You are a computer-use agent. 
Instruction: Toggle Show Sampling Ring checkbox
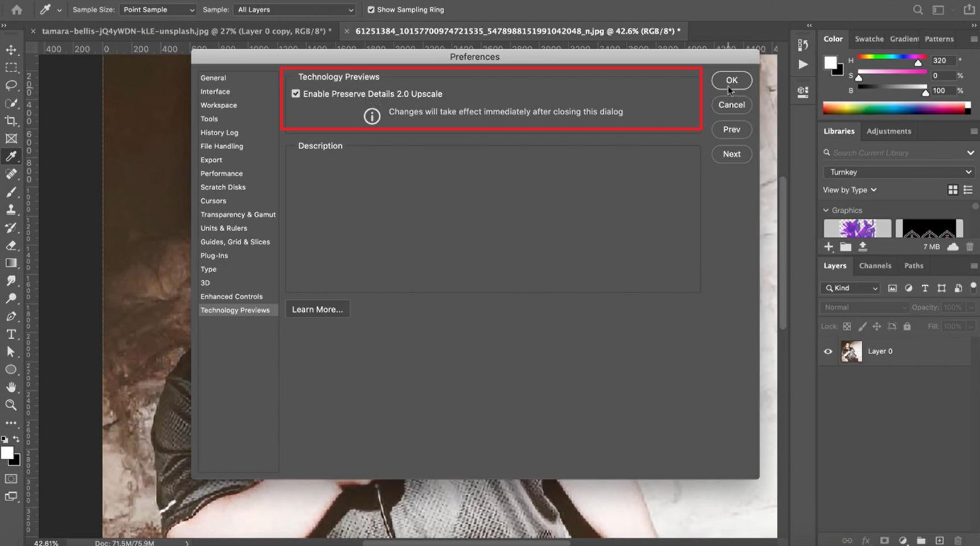coord(371,10)
